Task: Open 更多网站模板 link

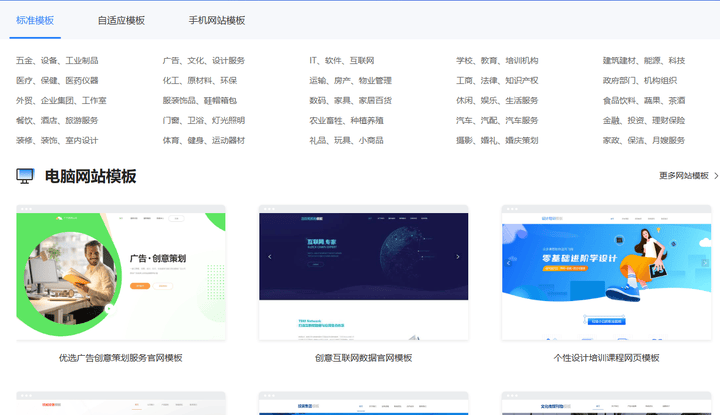Action: pos(684,176)
